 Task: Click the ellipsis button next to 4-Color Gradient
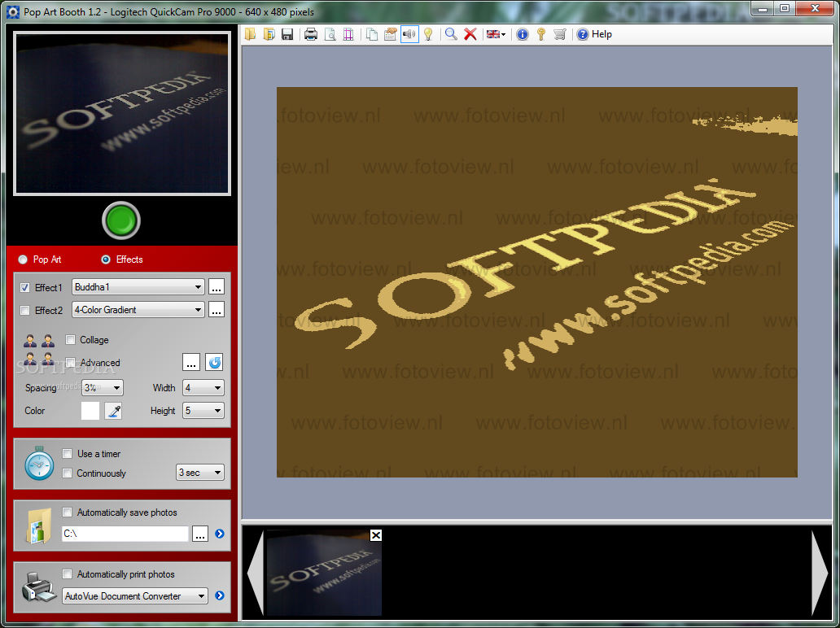217,309
